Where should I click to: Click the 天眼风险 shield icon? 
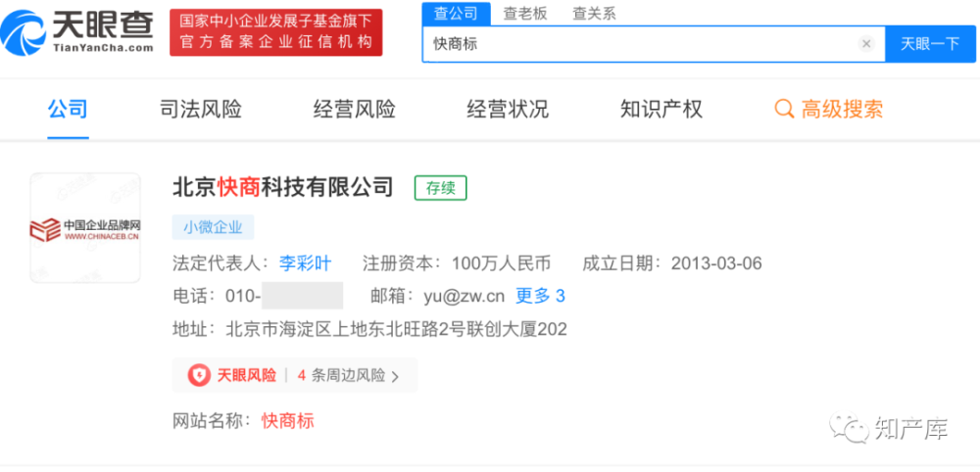click(x=199, y=375)
